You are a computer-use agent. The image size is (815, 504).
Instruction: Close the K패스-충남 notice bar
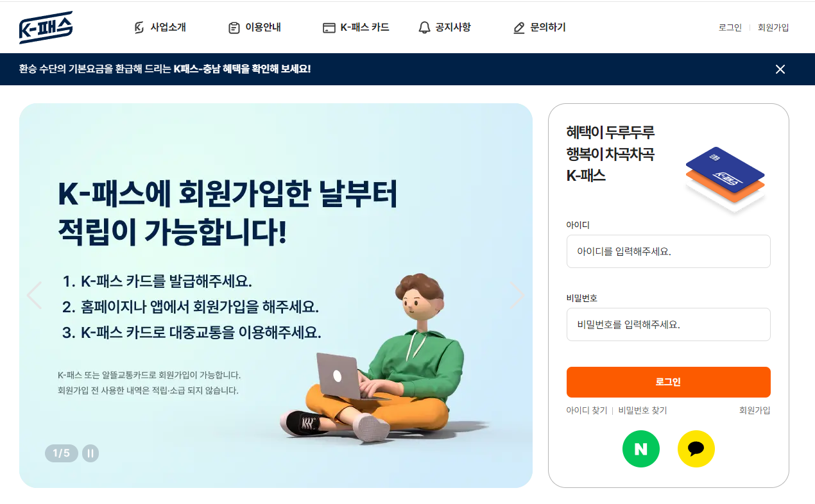[x=780, y=69]
